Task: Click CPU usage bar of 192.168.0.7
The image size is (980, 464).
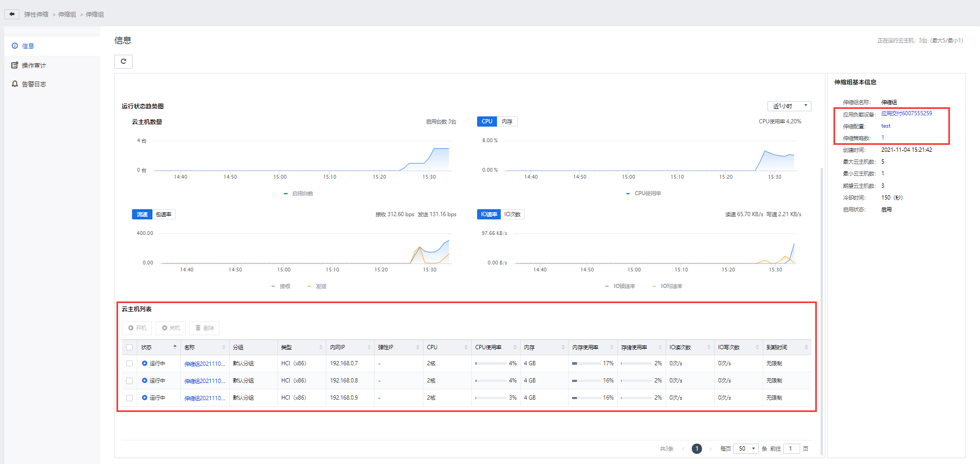Action: [491, 363]
